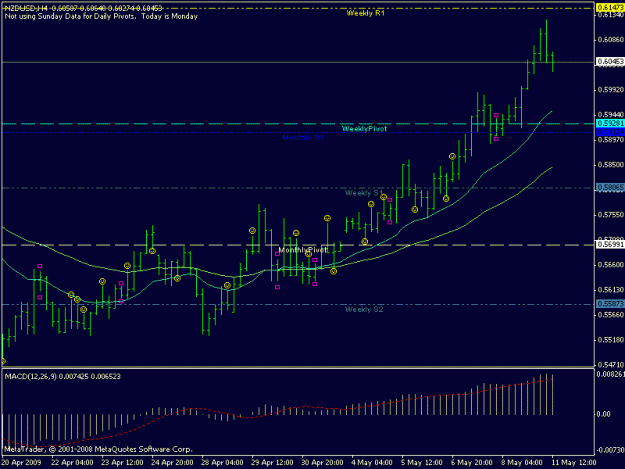
Task: Select the 'WeeklyPivot' label on the chart
Action: [x=364, y=129]
